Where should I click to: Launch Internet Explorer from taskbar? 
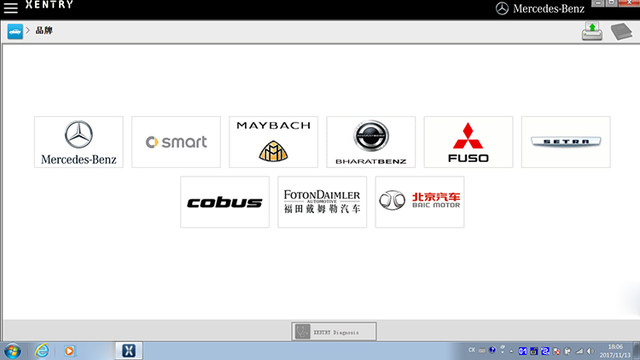42,351
